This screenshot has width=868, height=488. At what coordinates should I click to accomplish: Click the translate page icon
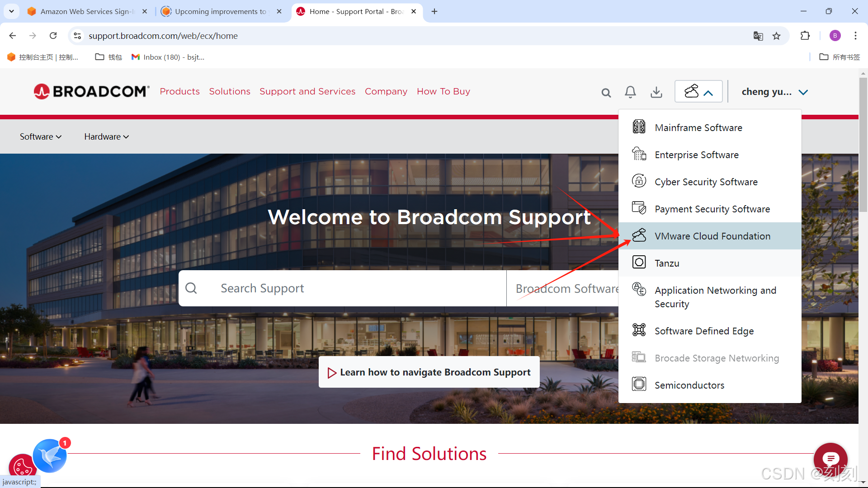click(758, 36)
